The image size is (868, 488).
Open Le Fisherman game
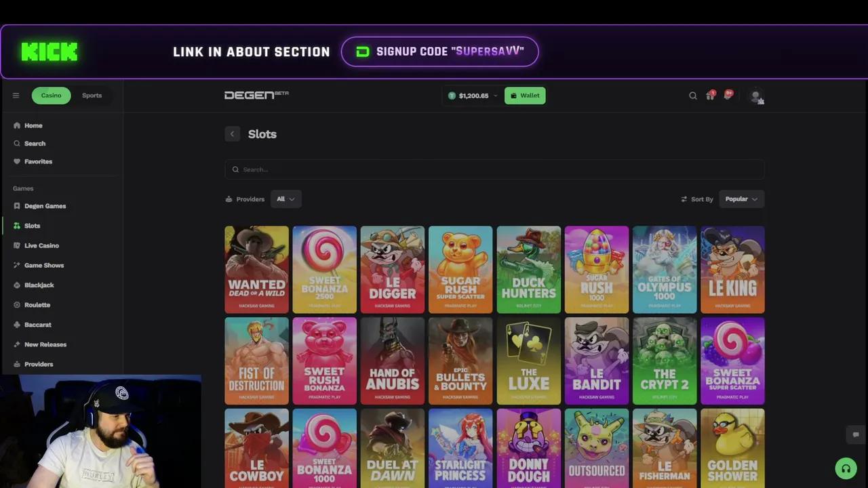click(x=665, y=448)
